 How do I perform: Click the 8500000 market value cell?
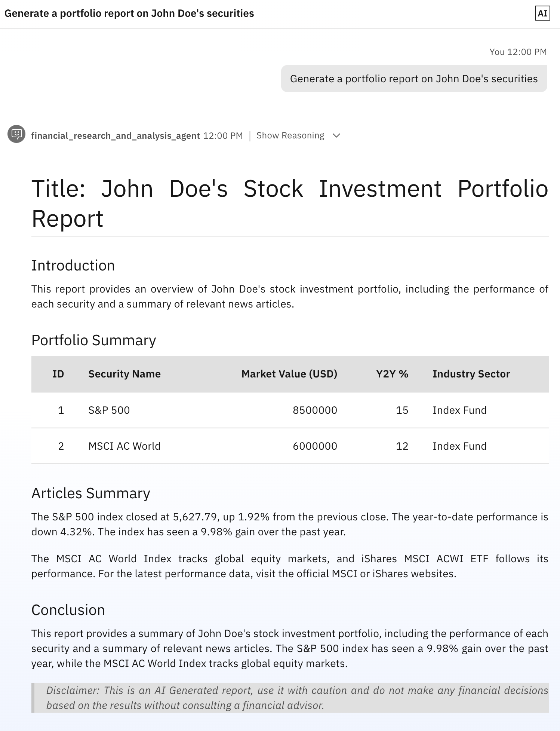click(315, 410)
